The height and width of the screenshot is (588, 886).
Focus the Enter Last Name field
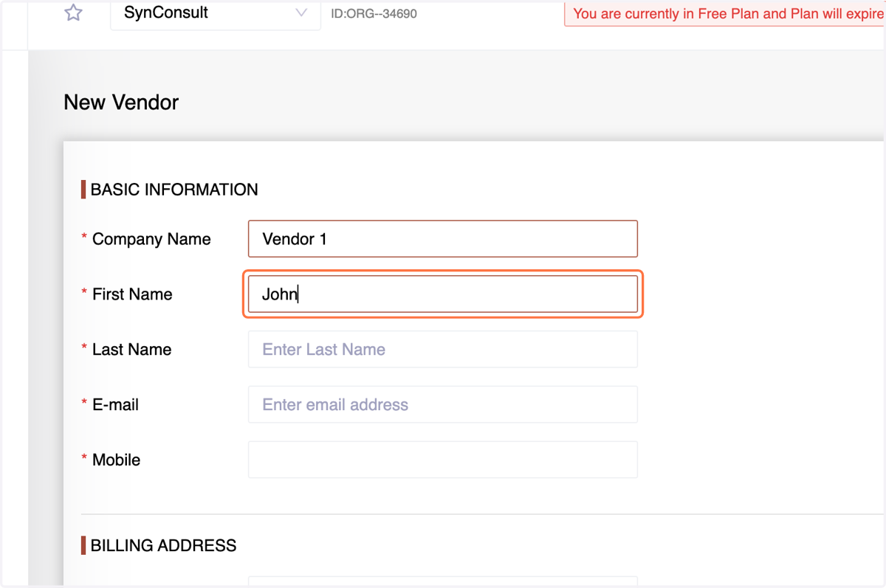click(443, 349)
